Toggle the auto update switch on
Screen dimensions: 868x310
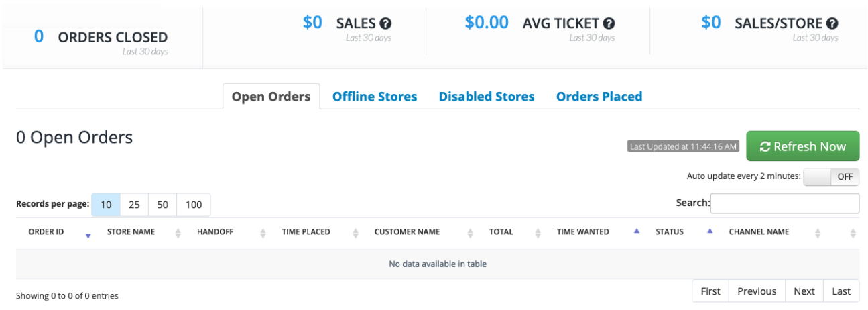(831, 176)
